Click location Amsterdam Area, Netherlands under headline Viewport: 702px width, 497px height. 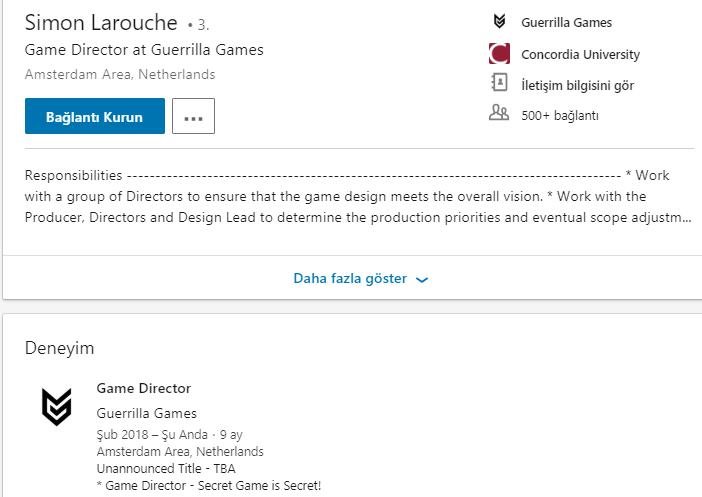pos(120,74)
